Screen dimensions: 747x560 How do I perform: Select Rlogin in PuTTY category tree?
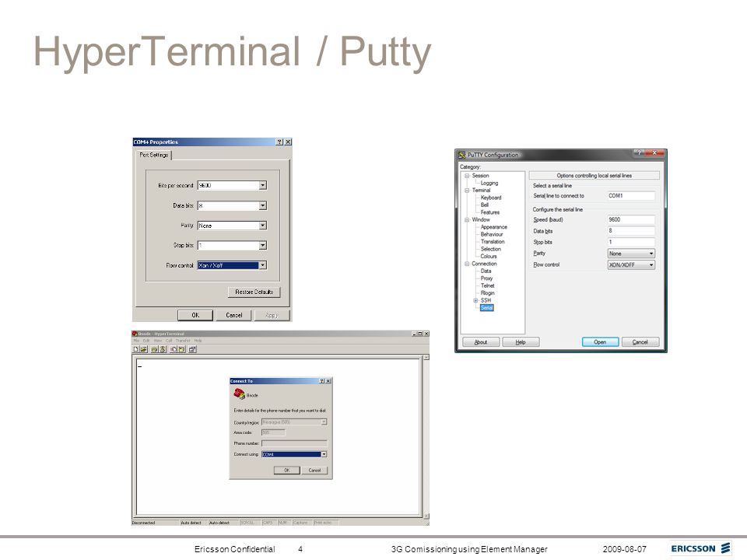pos(487,293)
